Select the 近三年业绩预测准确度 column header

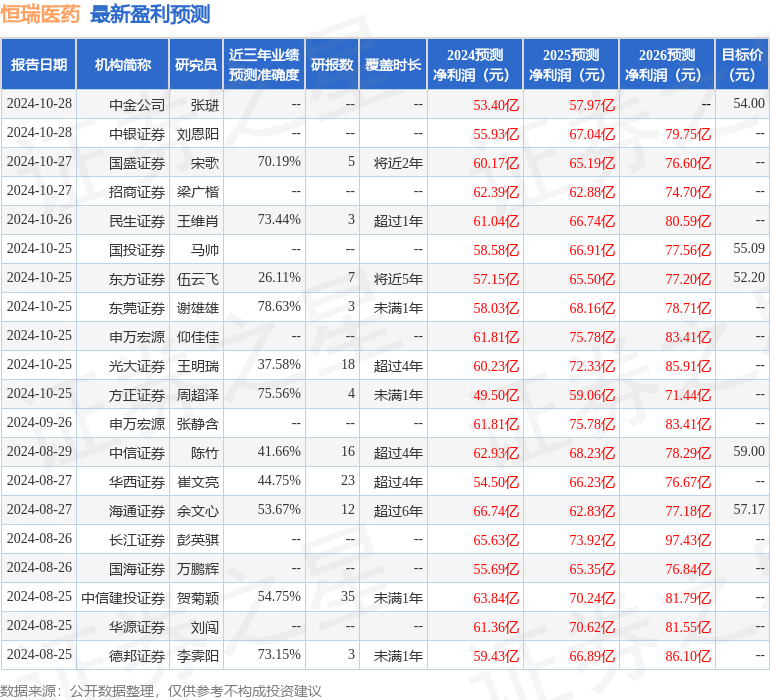pyautogui.click(x=264, y=64)
